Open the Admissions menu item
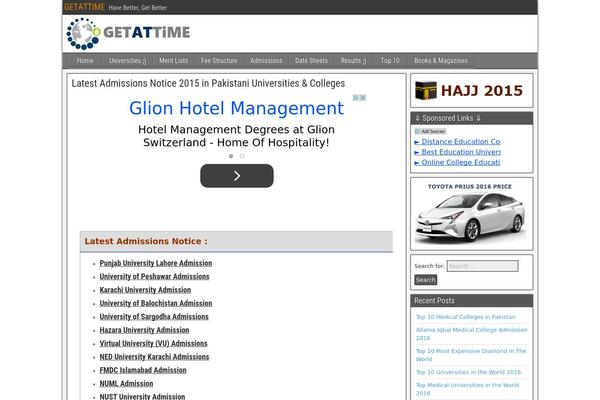 coord(266,61)
